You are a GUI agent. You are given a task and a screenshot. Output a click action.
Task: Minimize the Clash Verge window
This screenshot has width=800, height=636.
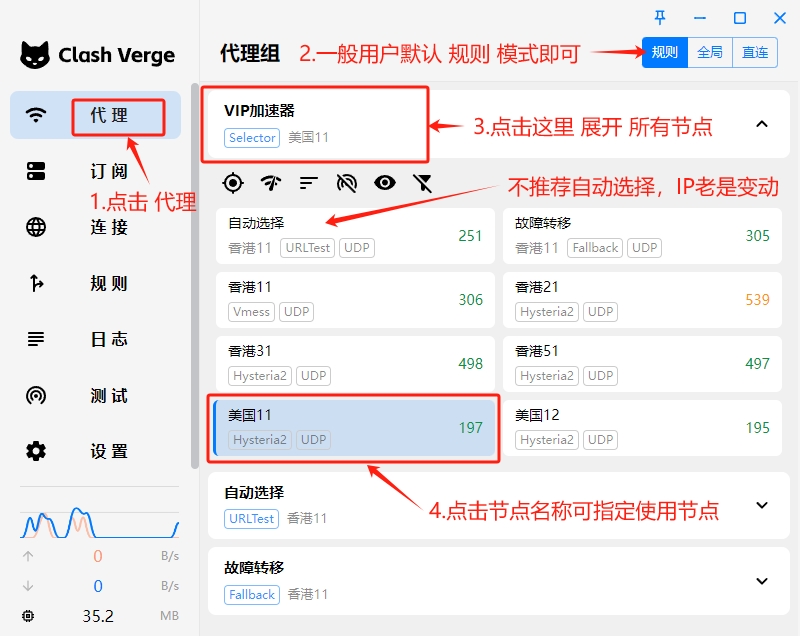click(x=700, y=18)
